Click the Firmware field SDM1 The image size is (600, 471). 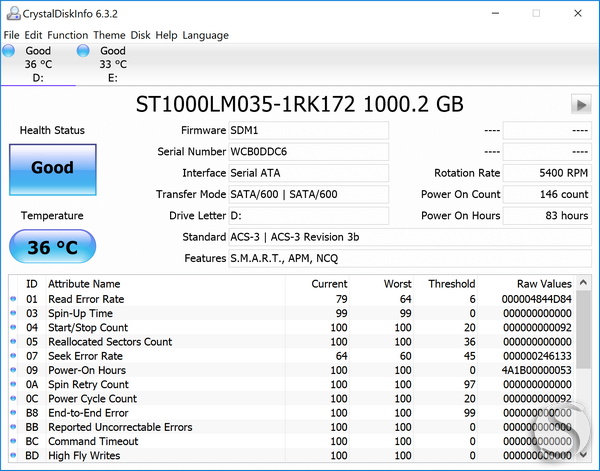click(x=308, y=130)
